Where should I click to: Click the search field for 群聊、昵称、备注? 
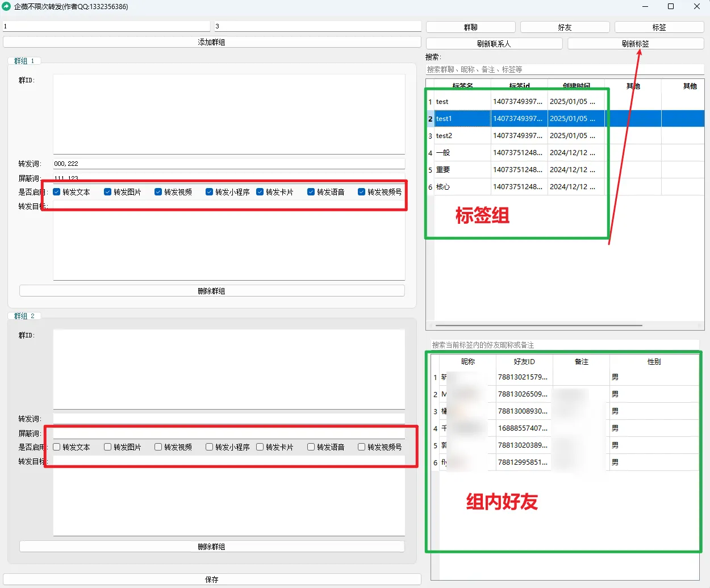click(565, 69)
